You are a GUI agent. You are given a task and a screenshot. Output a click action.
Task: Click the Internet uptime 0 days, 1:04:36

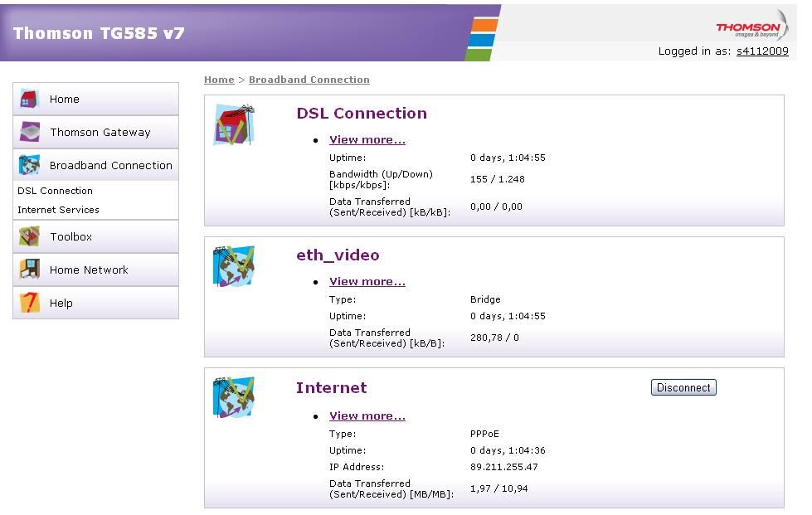point(508,450)
